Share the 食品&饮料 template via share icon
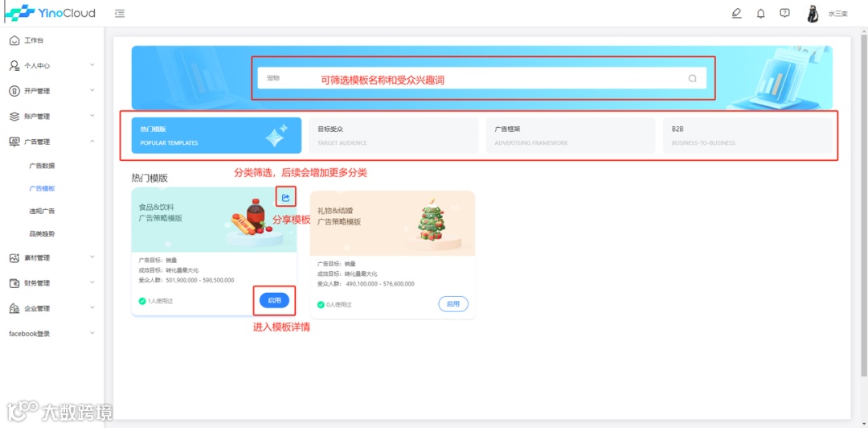This screenshot has height=428, width=868. 285,197
